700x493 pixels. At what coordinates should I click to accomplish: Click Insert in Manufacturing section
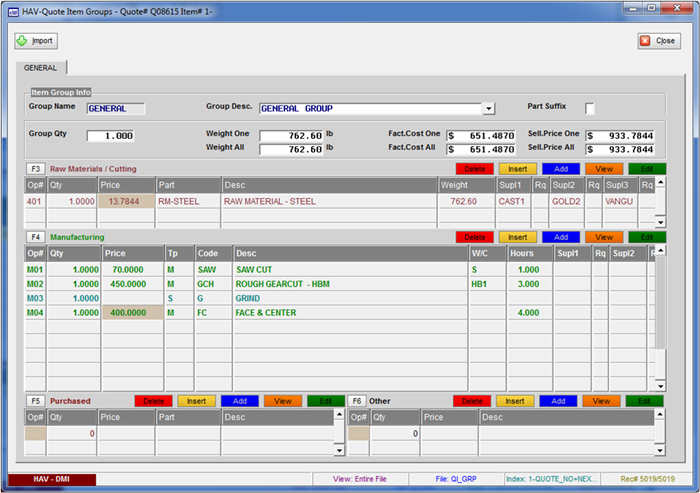pos(517,237)
